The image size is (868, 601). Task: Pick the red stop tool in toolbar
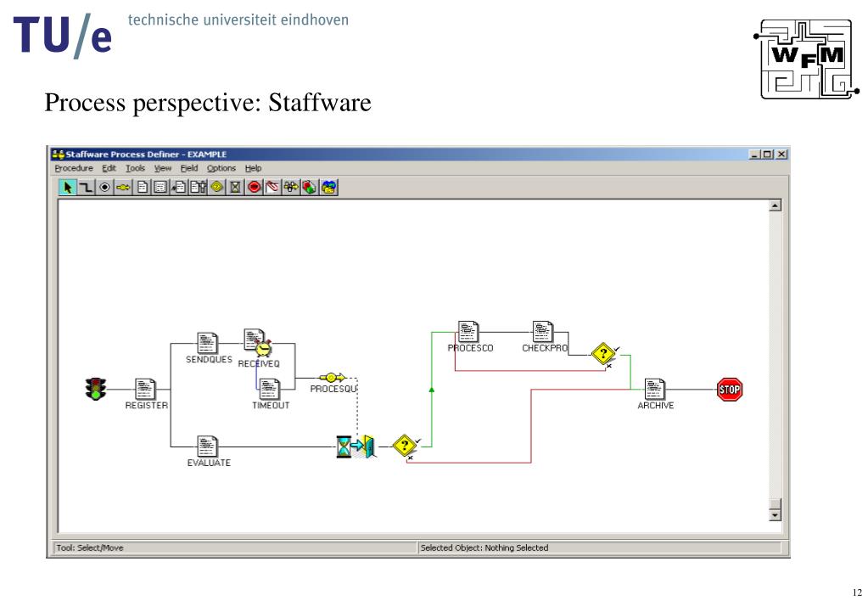pos(254,188)
